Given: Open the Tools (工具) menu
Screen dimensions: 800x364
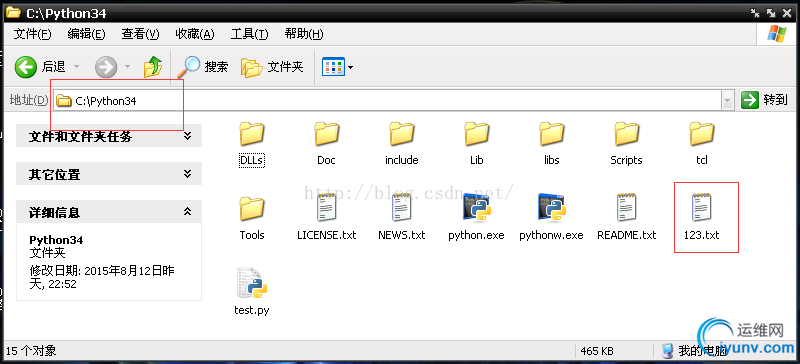Looking at the screenshot, I should click(x=249, y=34).
